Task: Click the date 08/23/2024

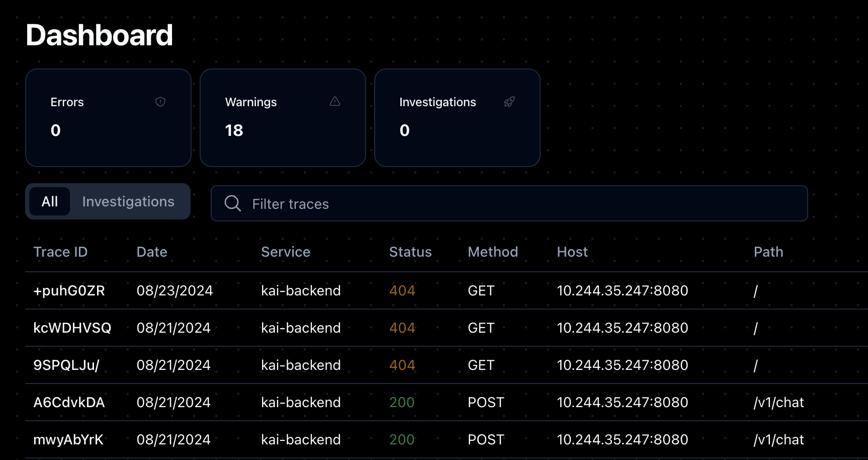Action: click(x=175, y=290)
